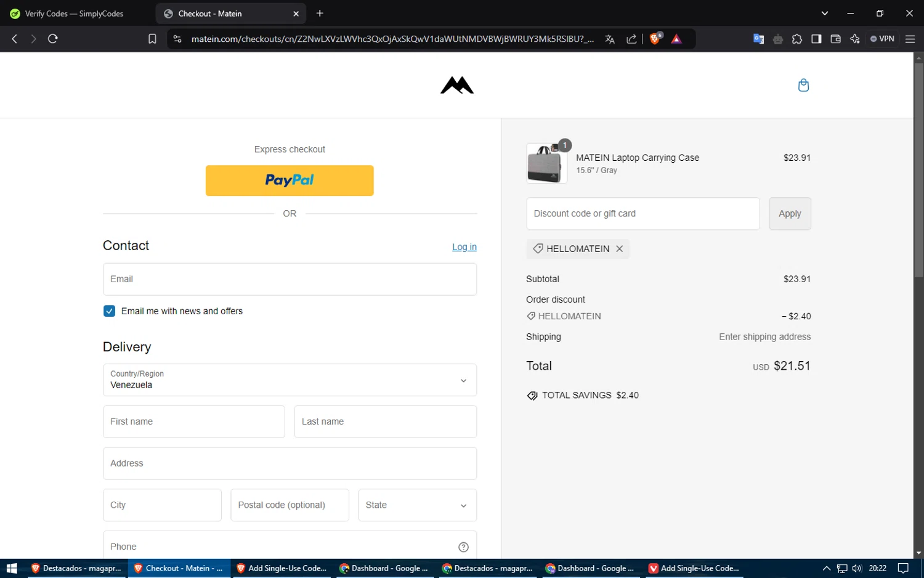Click the Matein logo in the header
The width and height of the screenshot is (924, 578).
tap(456, 85)
